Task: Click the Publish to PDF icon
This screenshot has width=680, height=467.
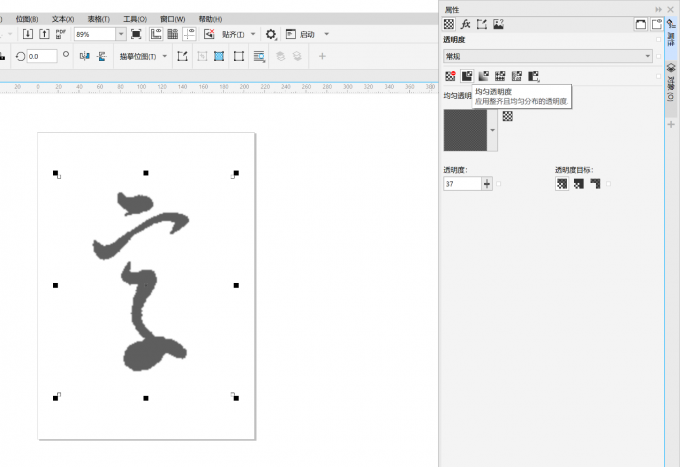Action: 61,34
